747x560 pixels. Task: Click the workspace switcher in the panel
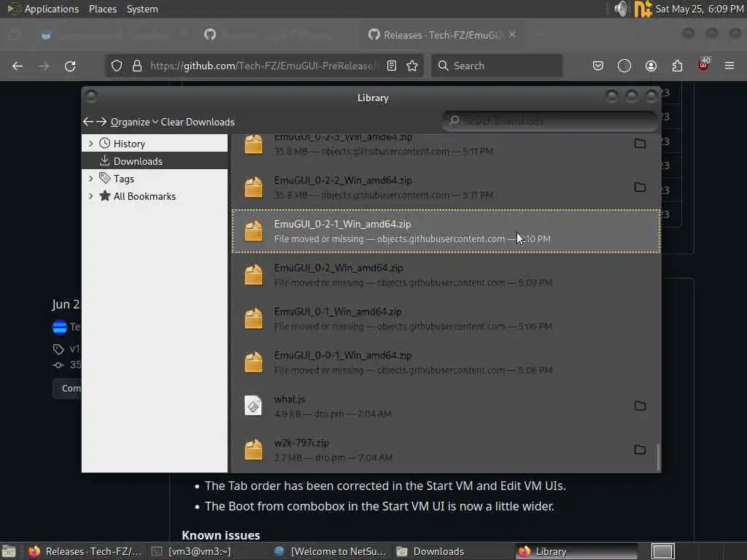(x=662, y=551)
